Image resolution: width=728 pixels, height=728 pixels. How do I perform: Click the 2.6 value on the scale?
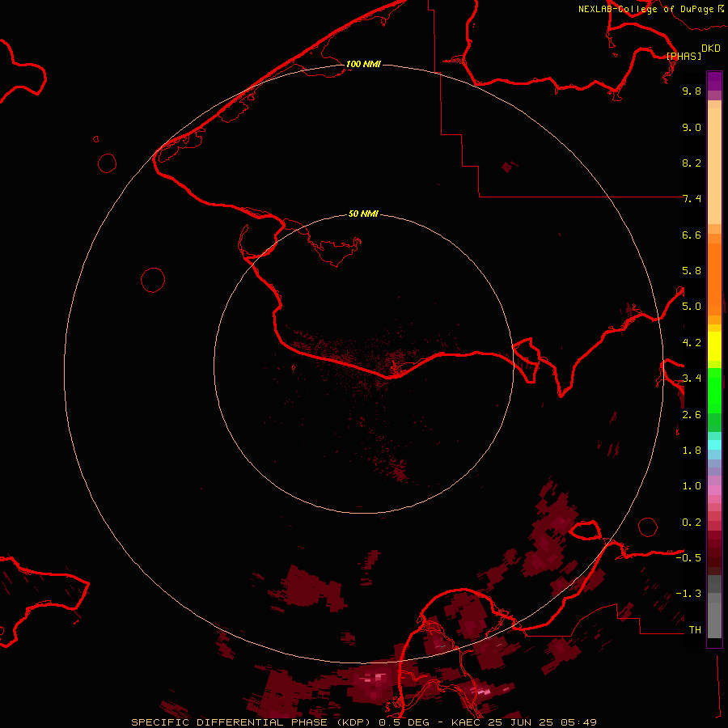(692, 415)
